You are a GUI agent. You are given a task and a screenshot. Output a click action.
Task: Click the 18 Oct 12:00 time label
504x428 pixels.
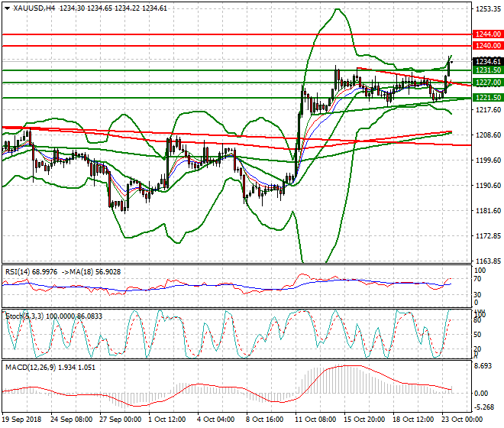coord(413,420)
